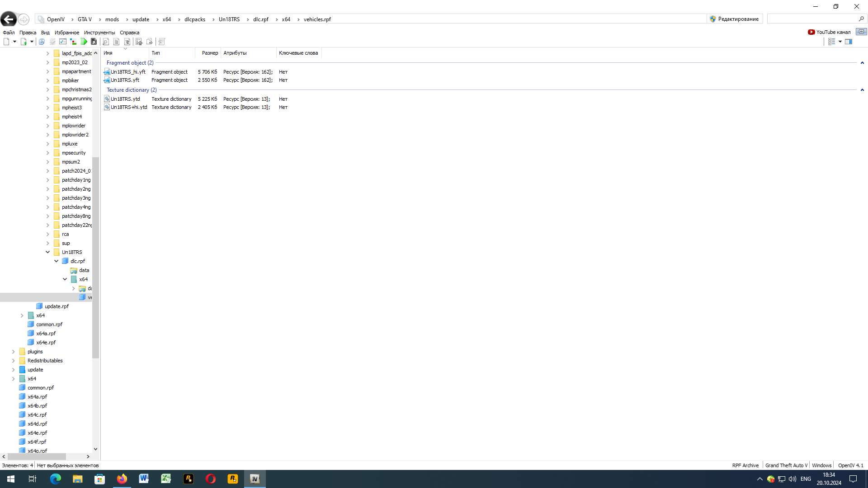Collapse the Fragment object group
The height and width of the screenshot is (488, 868).
pos(862,63)
